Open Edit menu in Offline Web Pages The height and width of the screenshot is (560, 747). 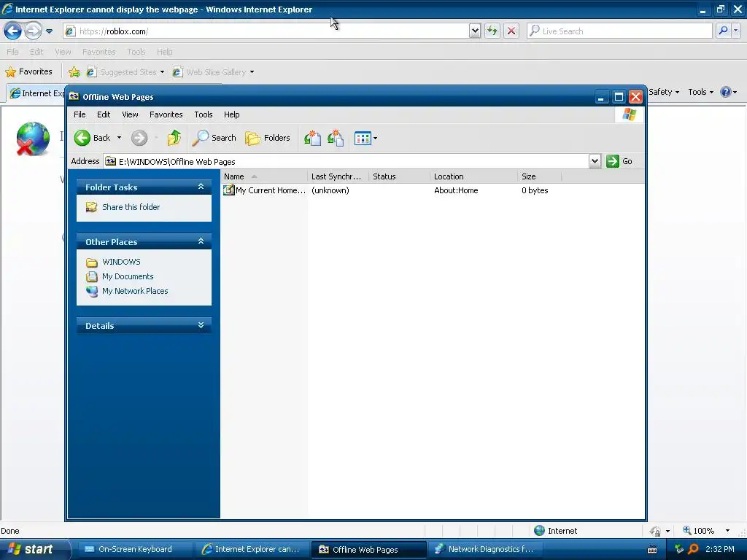coord(104,114)
